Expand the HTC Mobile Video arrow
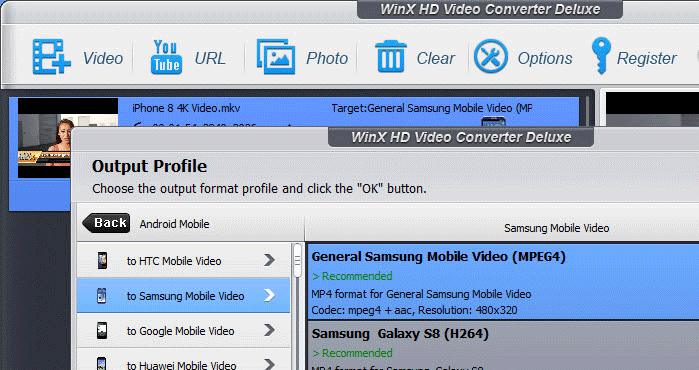Image resolution: width=699 pixels, height=370 pixels. (x=269, y=260)
